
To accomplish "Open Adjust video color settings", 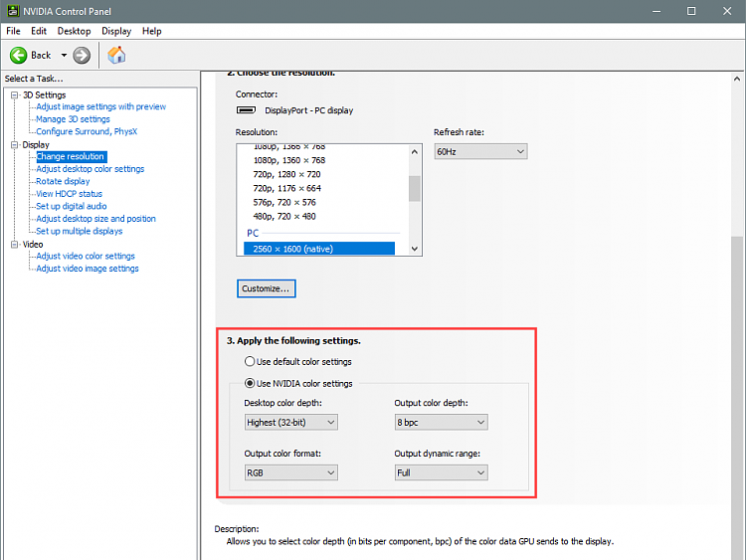I will pyautogui.click(x=86, y=256).
